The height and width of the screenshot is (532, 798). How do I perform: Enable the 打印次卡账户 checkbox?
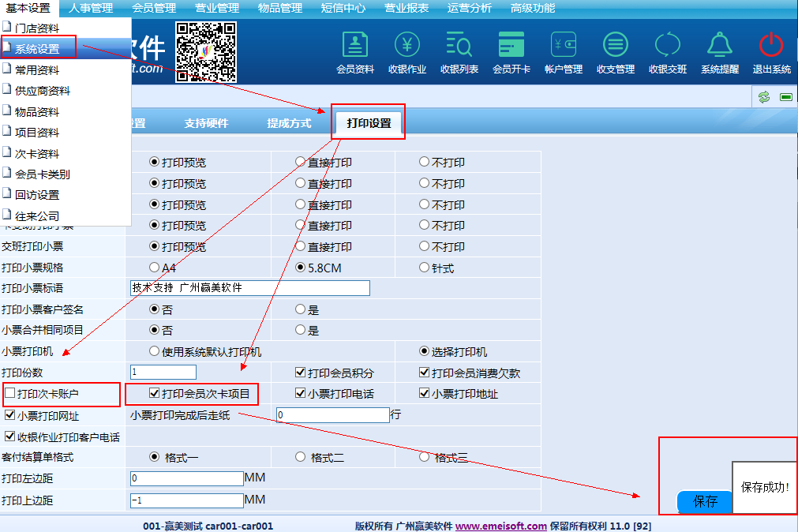coord(10,393)
